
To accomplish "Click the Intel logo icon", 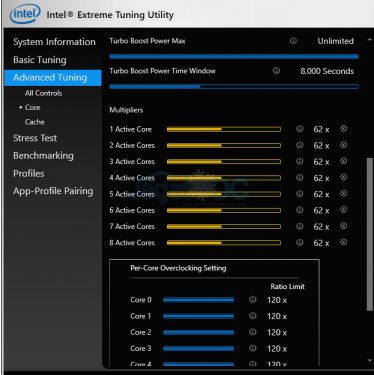I will tap(25, 14).
